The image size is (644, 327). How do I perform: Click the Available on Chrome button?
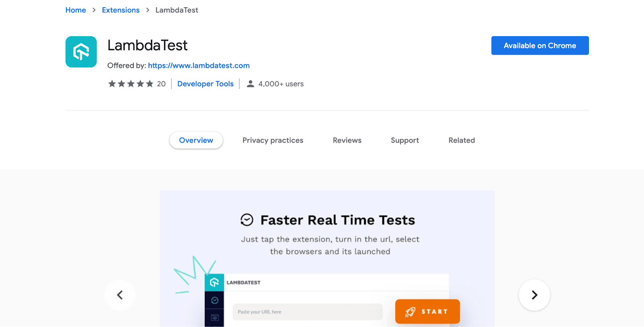click(539, 45)
